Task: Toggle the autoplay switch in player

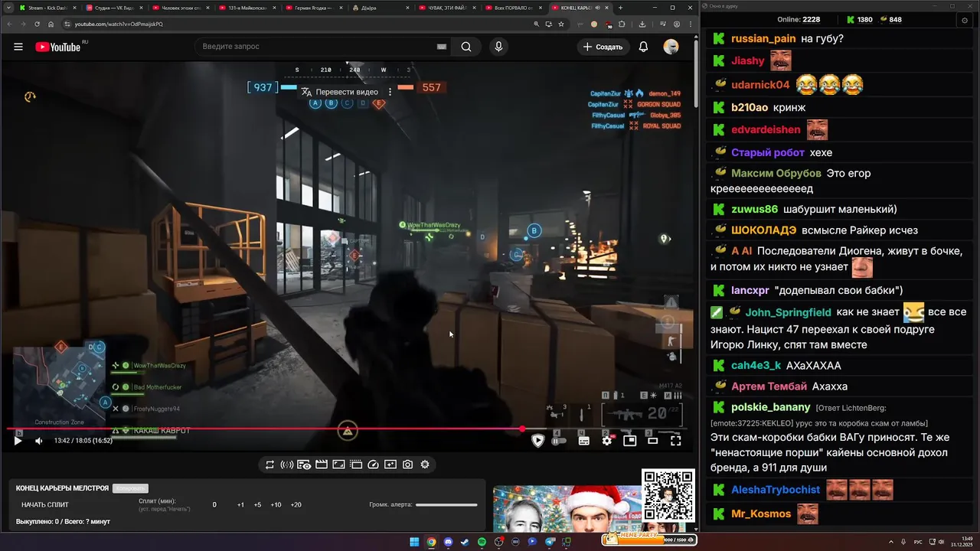Action: click(x=560, y=441)
